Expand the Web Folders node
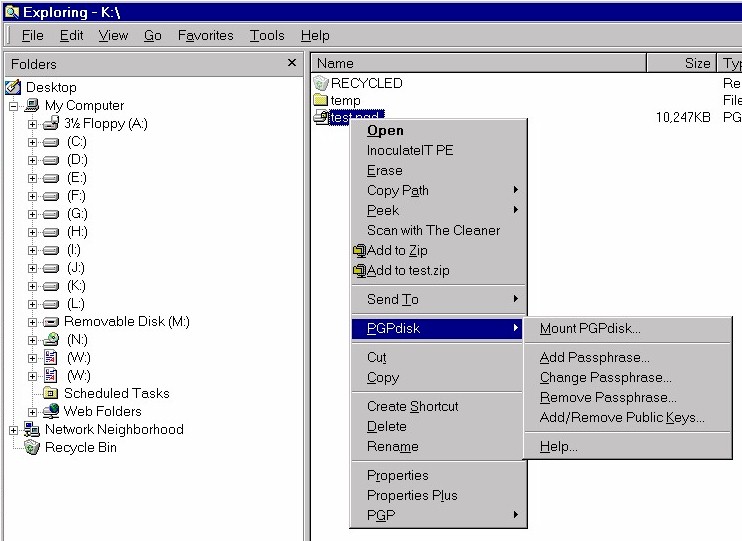 coord(32,412)
